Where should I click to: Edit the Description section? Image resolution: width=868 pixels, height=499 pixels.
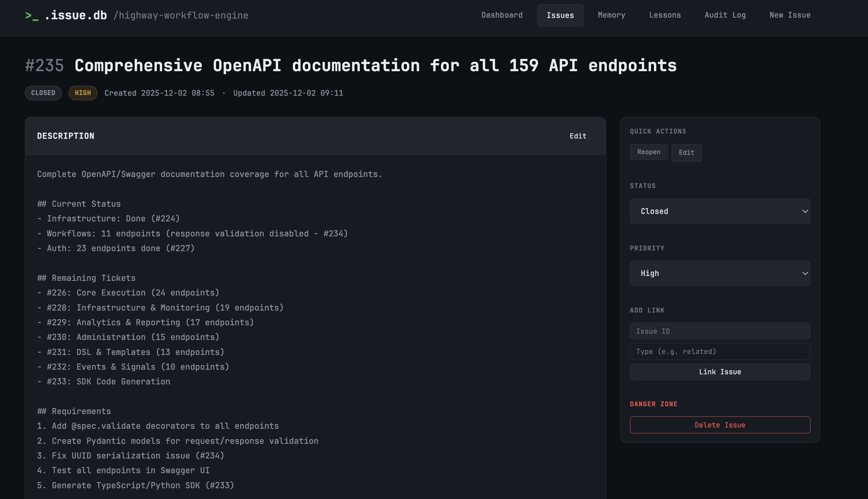click(578, 136)
